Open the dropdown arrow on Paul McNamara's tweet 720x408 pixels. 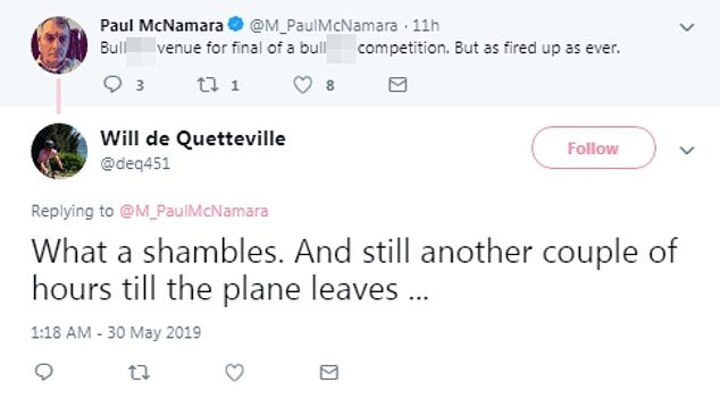pos(687,27)
